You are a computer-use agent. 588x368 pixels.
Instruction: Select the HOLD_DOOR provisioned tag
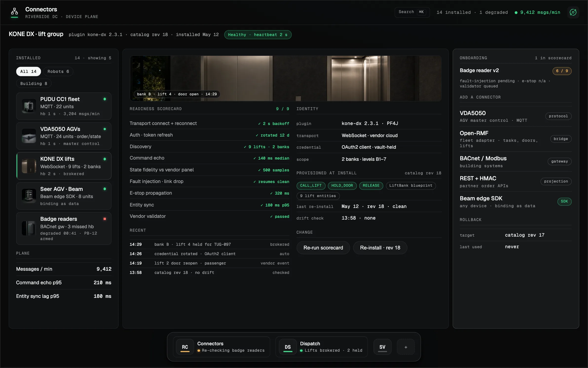click(x=342, y=185)
